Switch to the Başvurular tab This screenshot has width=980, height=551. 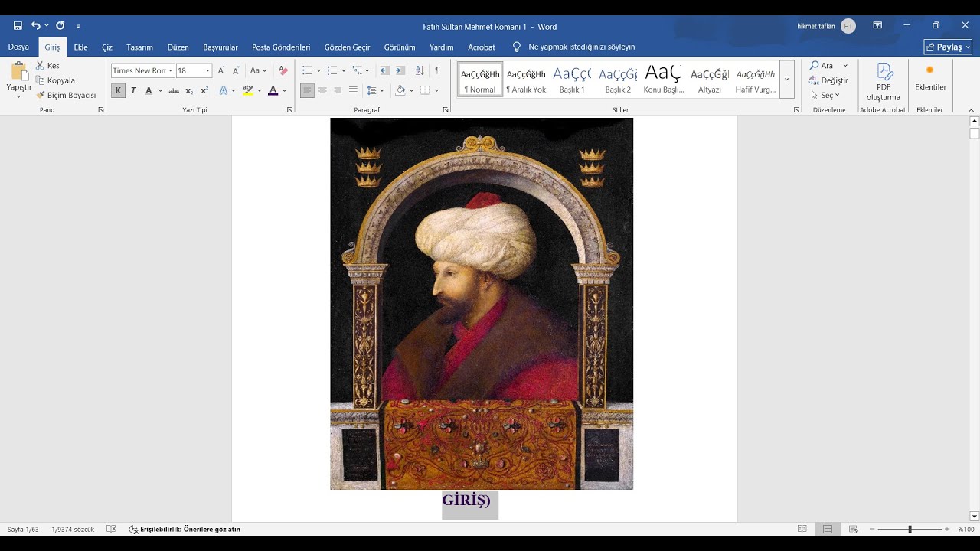coord(220,47)
